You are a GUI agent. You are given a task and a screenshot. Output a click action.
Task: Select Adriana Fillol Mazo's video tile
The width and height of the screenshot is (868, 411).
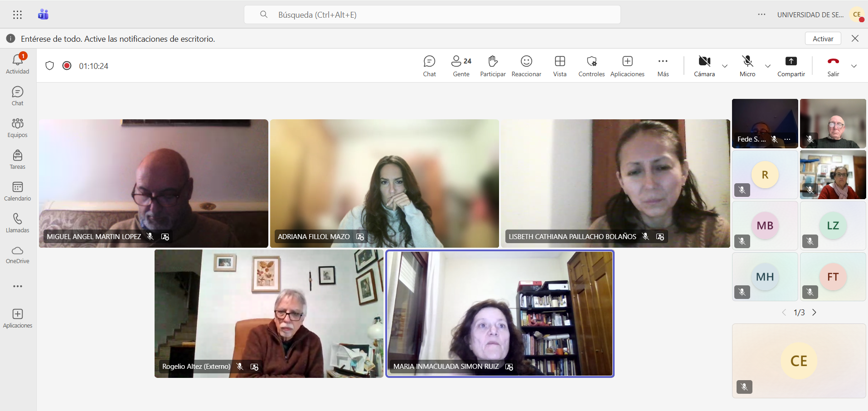(x=384, y=183)
